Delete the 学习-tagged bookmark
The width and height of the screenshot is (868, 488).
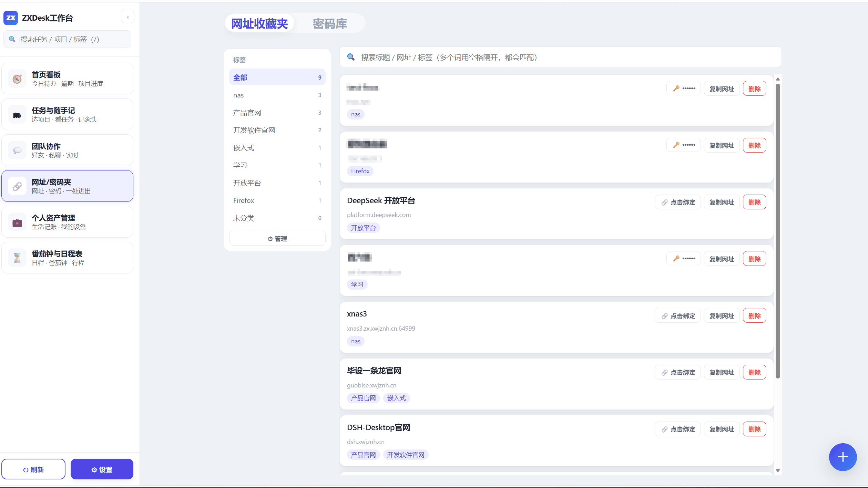(754, 259)
